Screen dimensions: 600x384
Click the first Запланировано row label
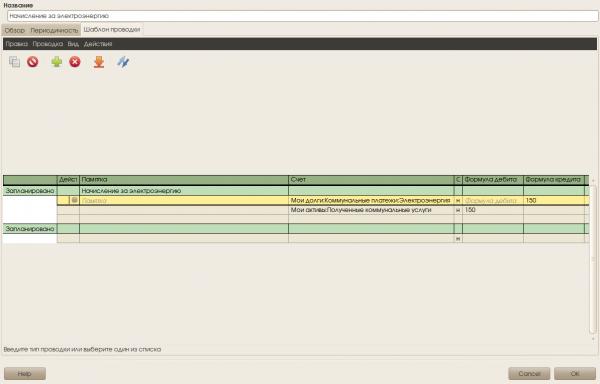(30, 190)
